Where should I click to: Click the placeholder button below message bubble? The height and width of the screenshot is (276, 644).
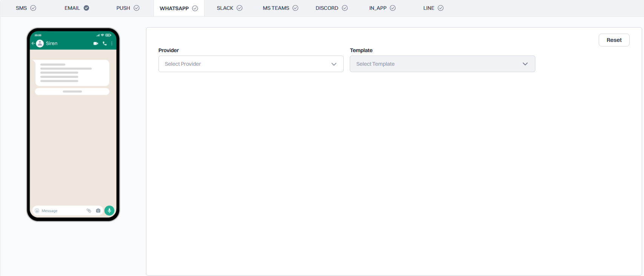click(x=72, y=91)
